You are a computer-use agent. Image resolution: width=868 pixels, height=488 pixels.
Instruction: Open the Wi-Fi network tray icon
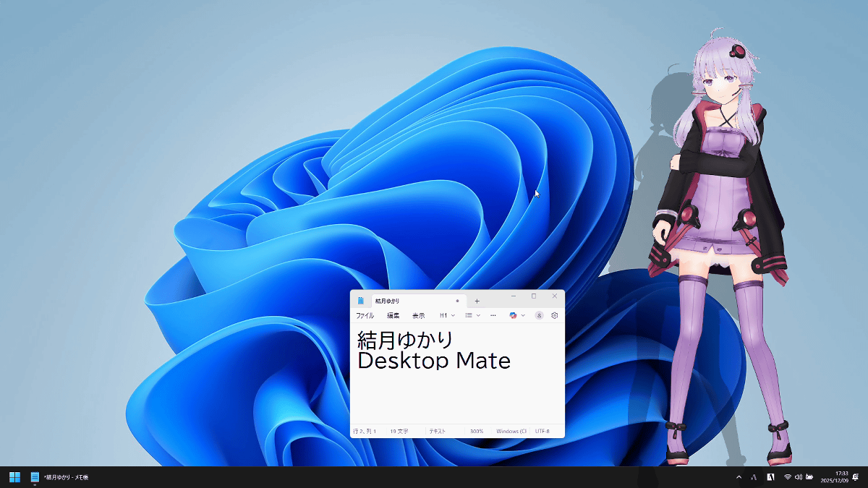tap(787, 477)
